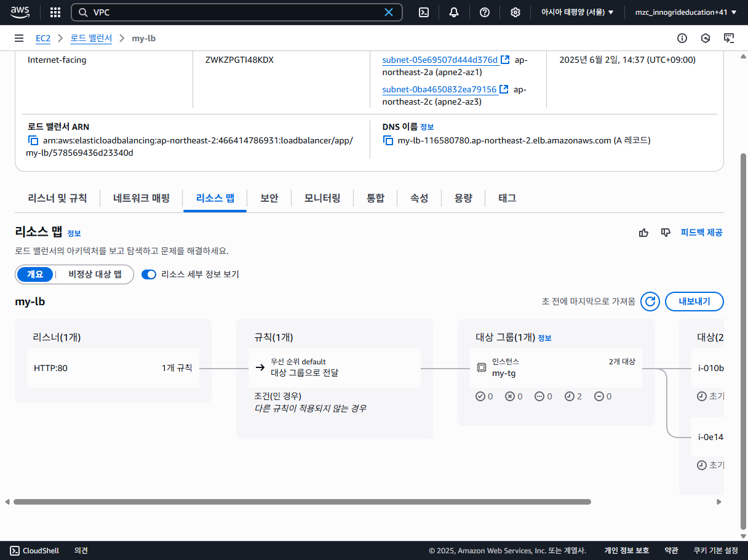Open external link icon for subnet-0ba4650832ea79156
Screen dimensions: 748x560
tap(504, 89)
